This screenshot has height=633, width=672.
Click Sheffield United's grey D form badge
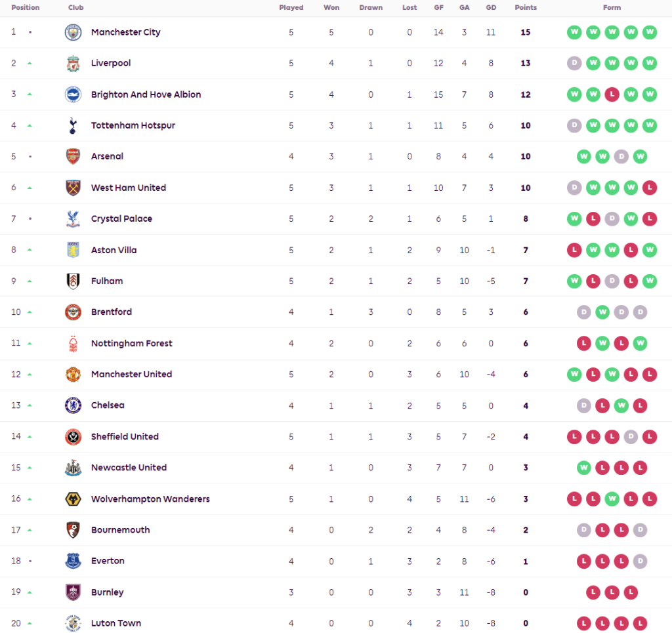(x=631, y=437)
